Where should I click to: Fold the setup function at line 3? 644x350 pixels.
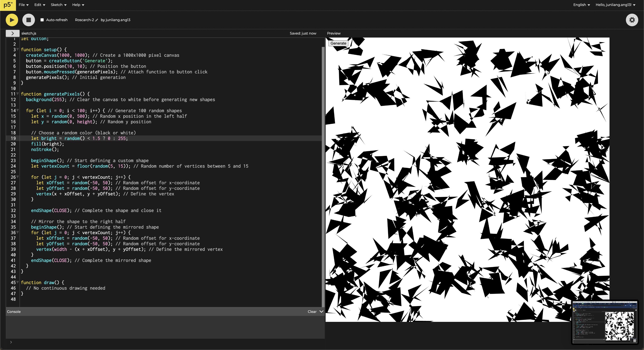(18, 49)
